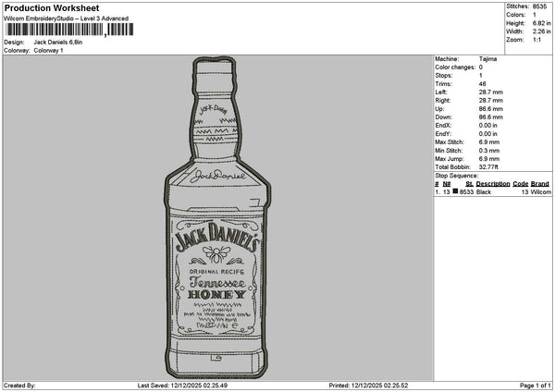Click the Stops value 1
The image size is (555, 392).
(x=481, y=76)
